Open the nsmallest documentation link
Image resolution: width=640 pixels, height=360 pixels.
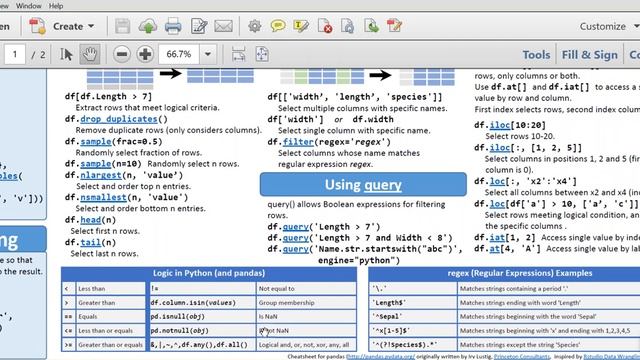[x=104, y=197]
